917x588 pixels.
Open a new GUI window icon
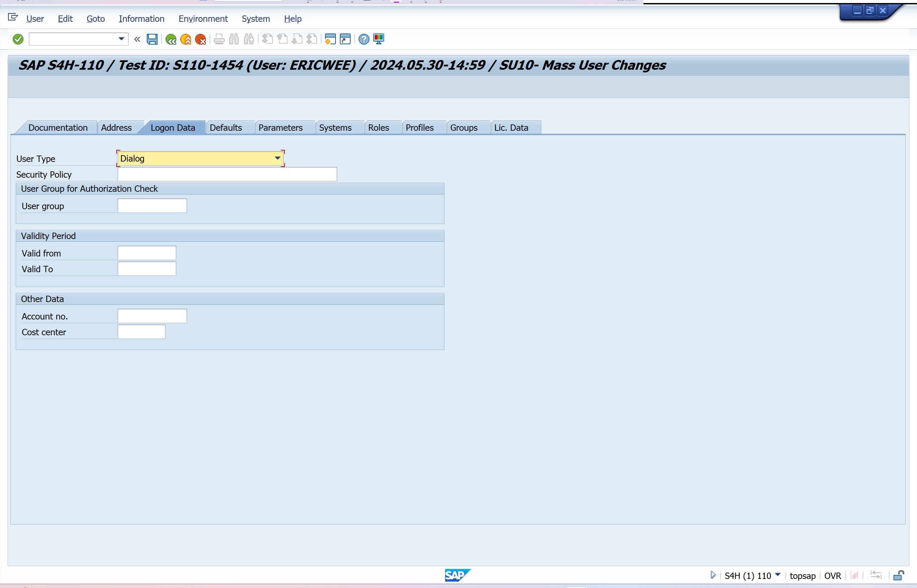(330, 39)
